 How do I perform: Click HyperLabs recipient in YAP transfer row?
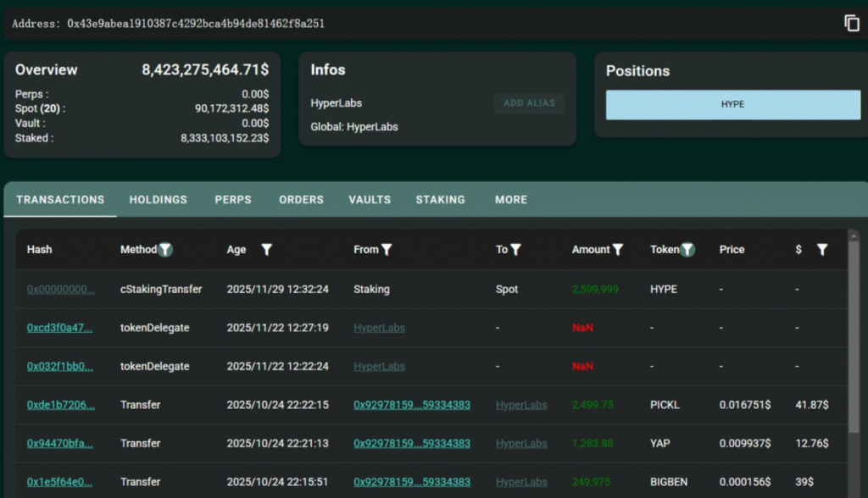click(521, 443)
